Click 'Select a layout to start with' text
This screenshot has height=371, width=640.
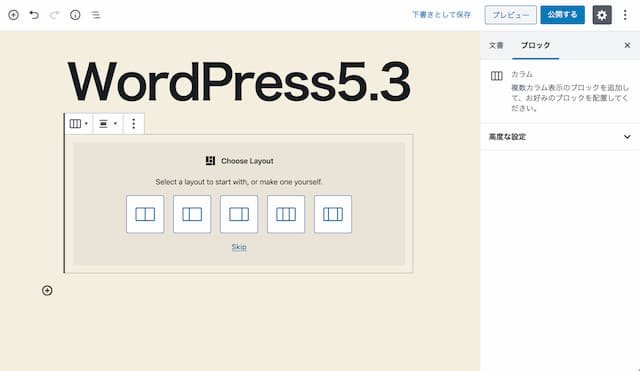pos(239,182)
